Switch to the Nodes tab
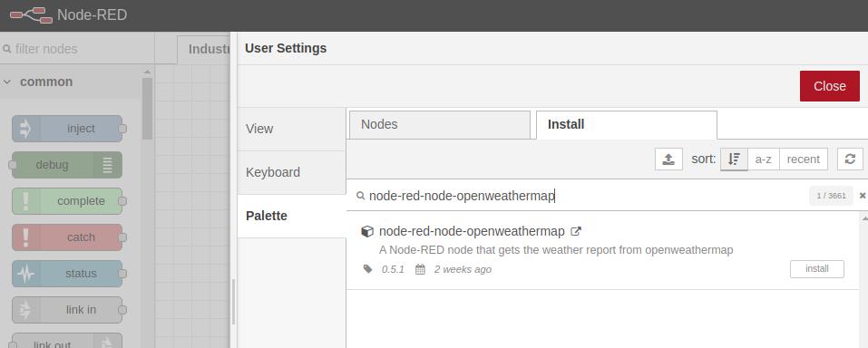This screenshot has height=348, width=868. (440, 124)
